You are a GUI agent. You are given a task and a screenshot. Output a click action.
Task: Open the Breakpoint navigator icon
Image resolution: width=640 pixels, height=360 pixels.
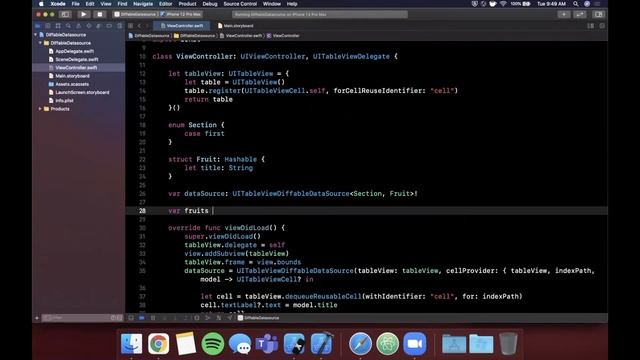tap(109, 26)
